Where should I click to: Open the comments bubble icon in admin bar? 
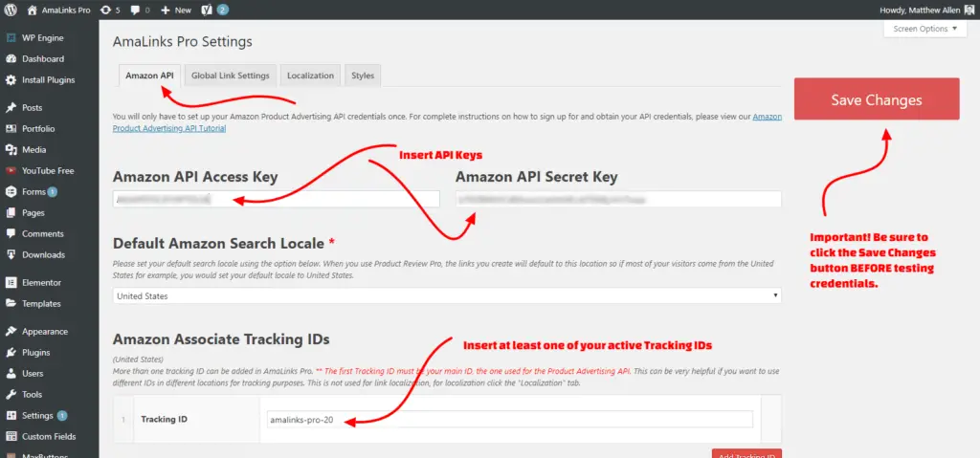133,10
